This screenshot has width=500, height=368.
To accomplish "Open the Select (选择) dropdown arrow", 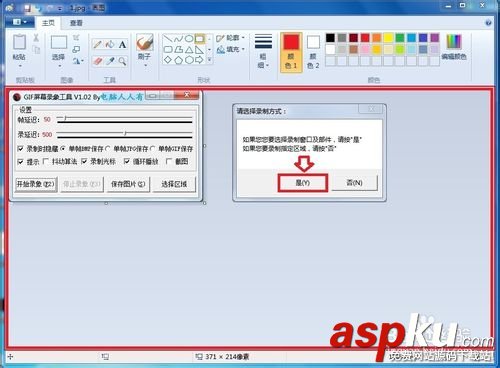I will [59, 66].
